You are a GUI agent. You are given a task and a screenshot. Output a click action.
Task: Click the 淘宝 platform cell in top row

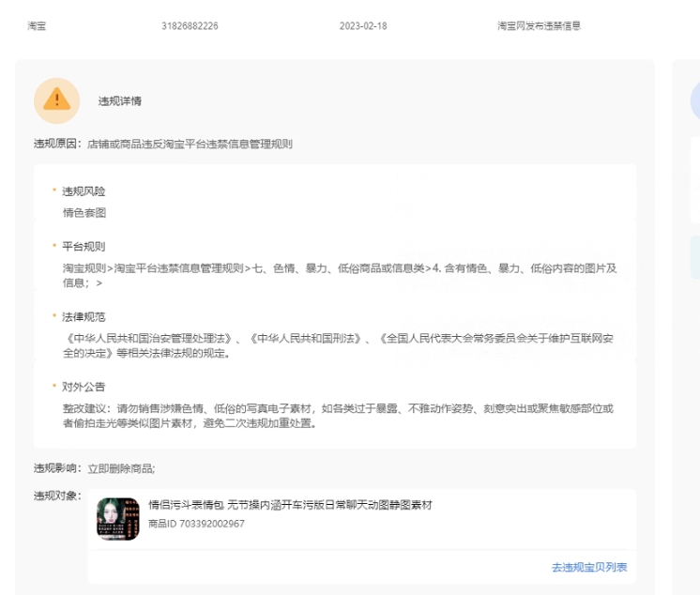point(37,25)
